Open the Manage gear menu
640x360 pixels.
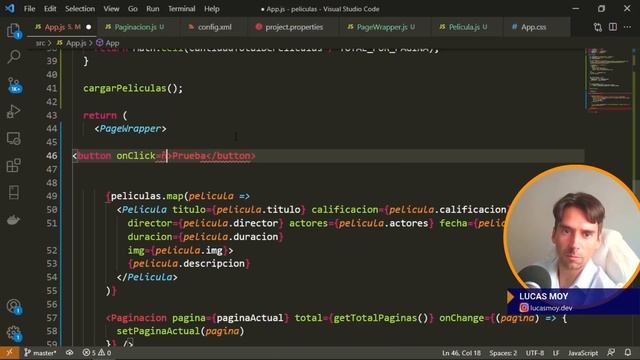click(14, 333)
